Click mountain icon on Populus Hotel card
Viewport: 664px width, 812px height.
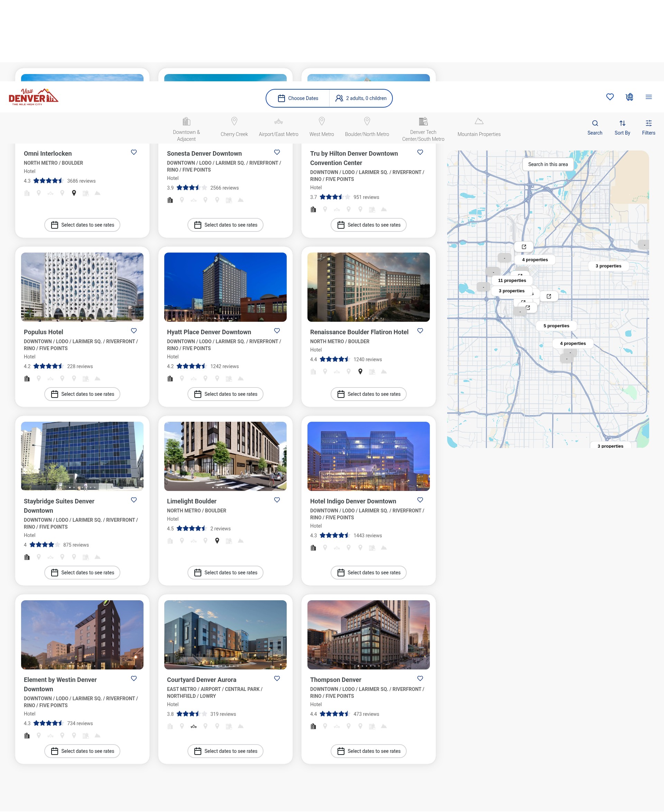[98, 378]
